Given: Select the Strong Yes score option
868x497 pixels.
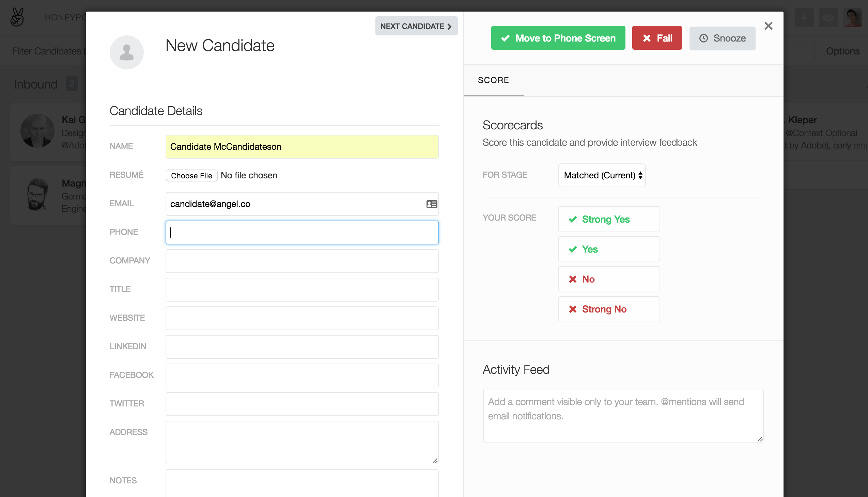Looking at the screenshot, I should click(x=609, y=219).
